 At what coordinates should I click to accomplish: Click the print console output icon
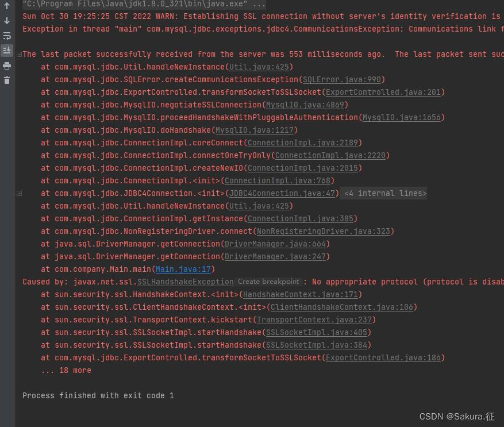[7, 64]
